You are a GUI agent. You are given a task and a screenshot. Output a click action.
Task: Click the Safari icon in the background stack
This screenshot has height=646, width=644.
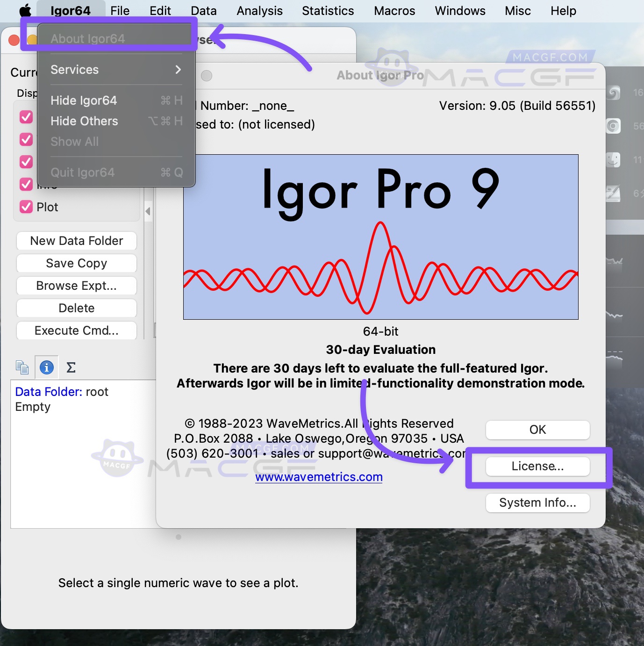tap(613, 93)
